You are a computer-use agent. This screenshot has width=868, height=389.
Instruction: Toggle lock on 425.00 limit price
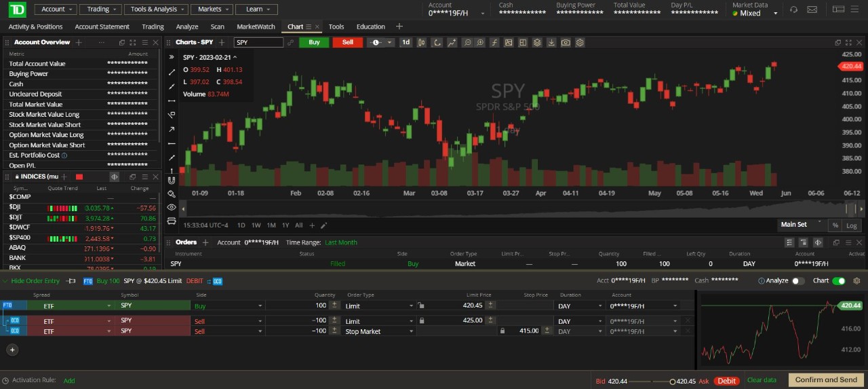click(x=421, y=320)
